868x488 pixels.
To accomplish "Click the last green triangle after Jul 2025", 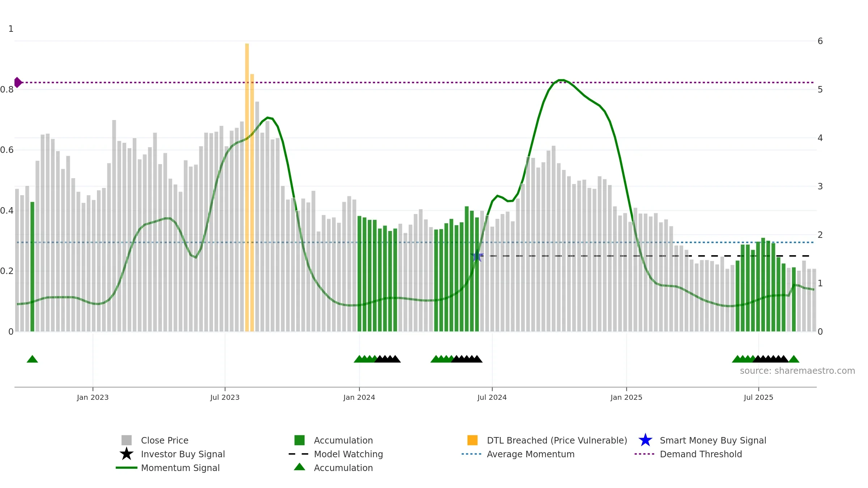I will (x=794, y=359).
